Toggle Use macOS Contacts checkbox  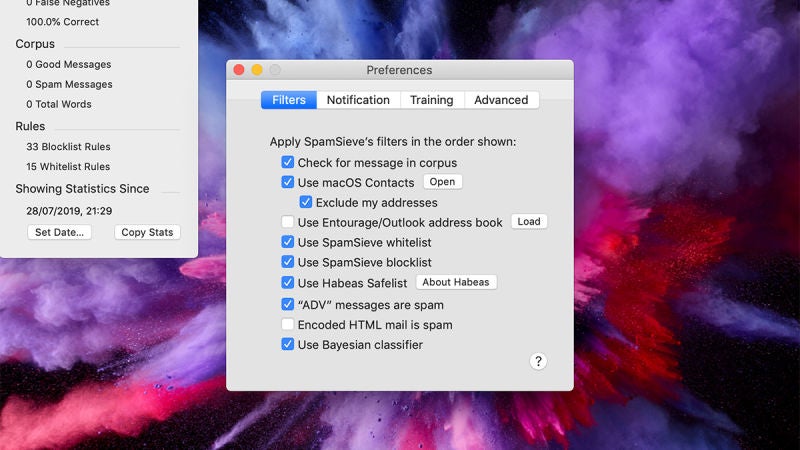(x=288, y=183)
